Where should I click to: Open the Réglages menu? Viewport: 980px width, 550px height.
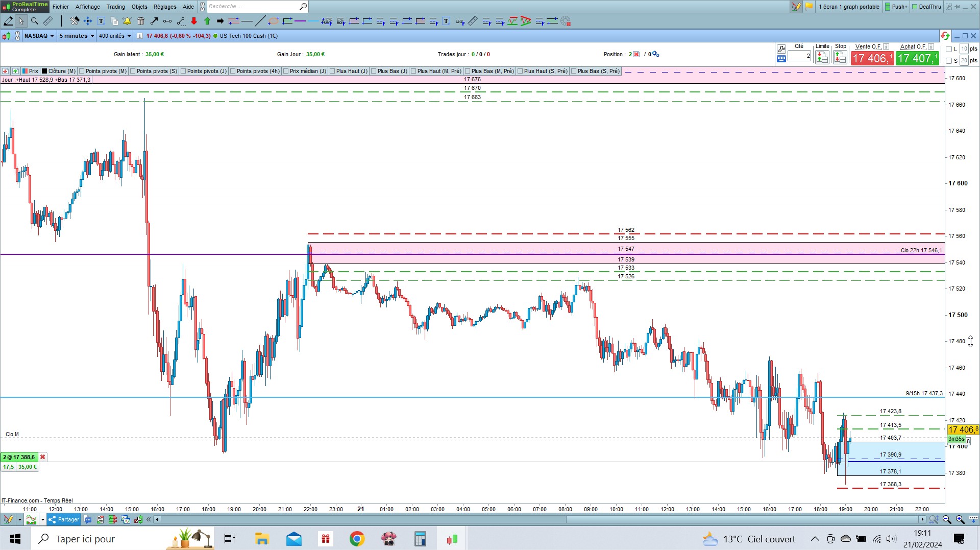click(165, 7)
